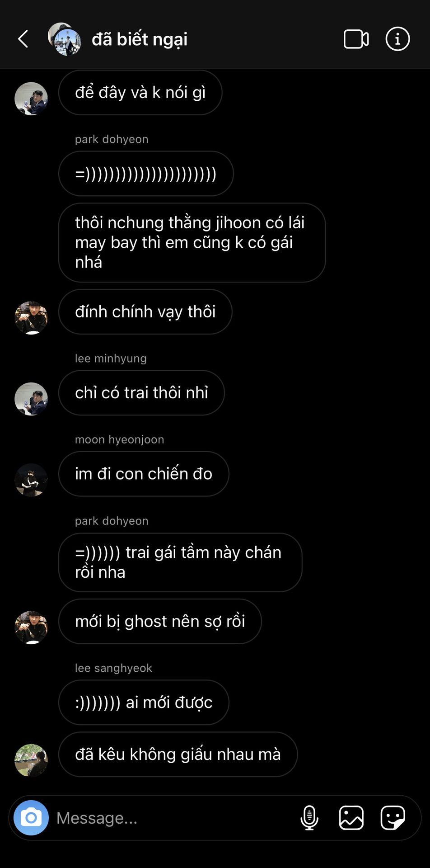The width and height of the screenshot is (430, 868).
Task: Record a voice message with the microphone
Action: pyautogui.click(x=309, y=817)
